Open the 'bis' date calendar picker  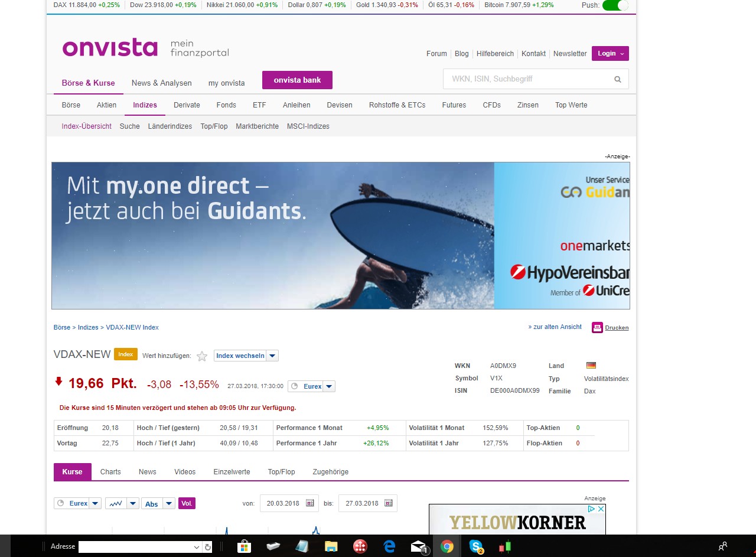click(389, 503)
